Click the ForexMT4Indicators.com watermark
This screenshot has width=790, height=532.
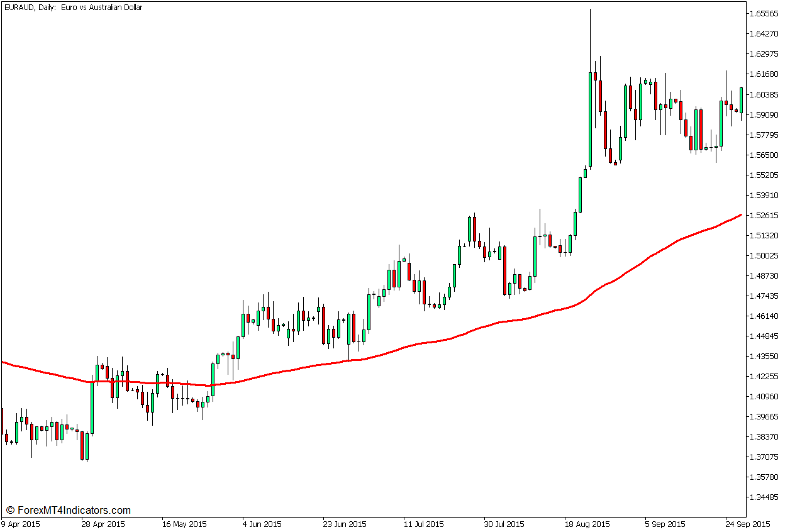(x=68, y=511)
